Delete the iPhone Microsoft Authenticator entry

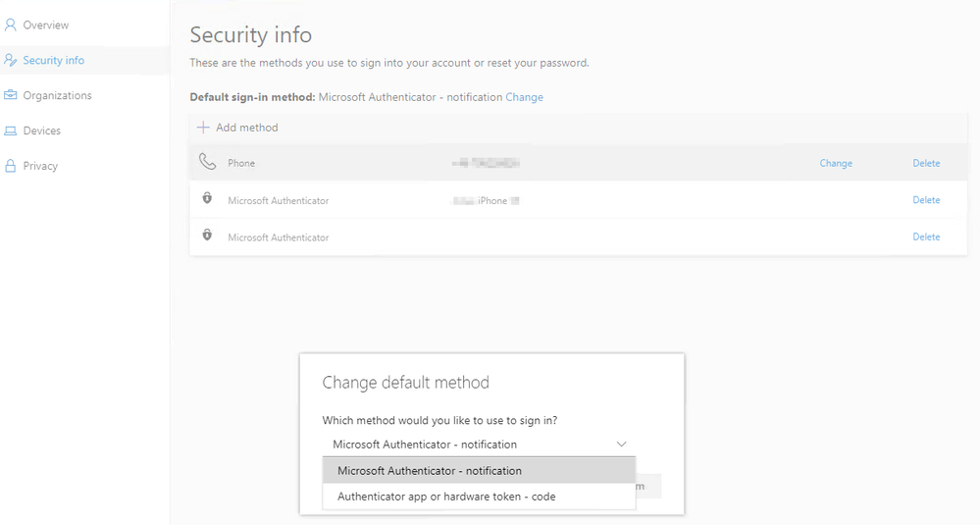[x=926, y=200]
